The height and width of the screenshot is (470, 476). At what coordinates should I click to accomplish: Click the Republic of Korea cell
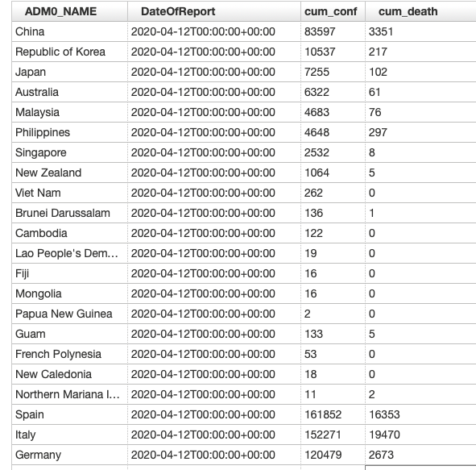[x=69, y=52]
